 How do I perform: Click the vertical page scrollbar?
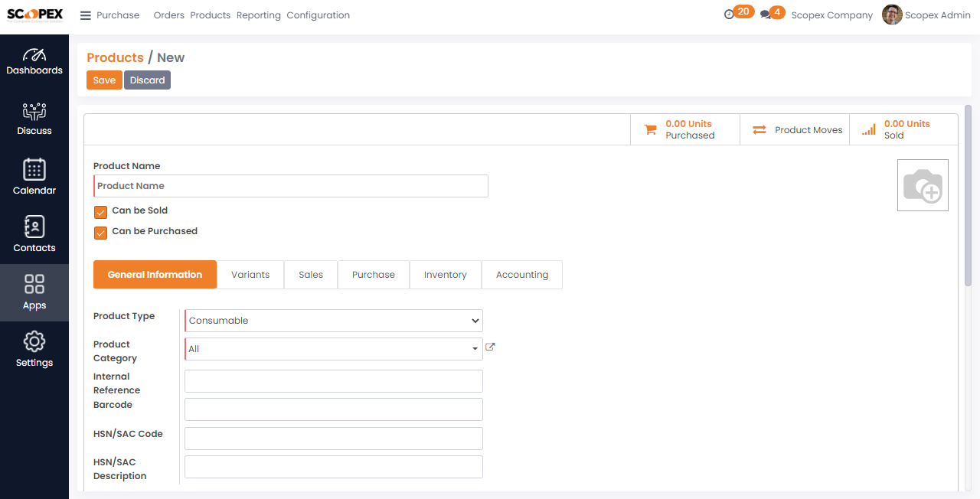click(x=968, y=196)
